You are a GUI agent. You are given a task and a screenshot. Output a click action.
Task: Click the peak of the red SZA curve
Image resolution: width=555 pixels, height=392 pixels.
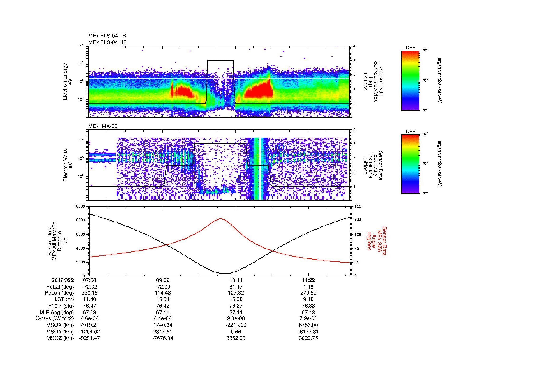221,219
